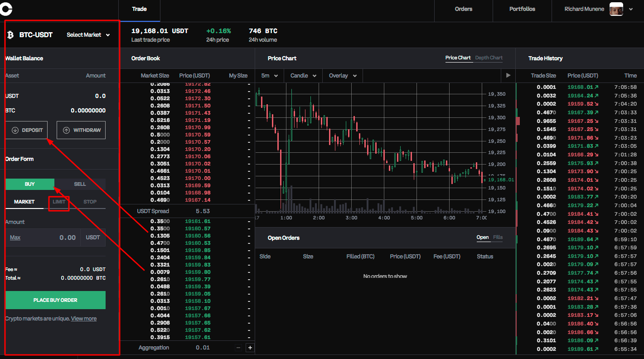Image resolution: width=644 pixels, height=359 pixels.
Task: Open the Overlay dropdown on the chart
Action: 342,76
